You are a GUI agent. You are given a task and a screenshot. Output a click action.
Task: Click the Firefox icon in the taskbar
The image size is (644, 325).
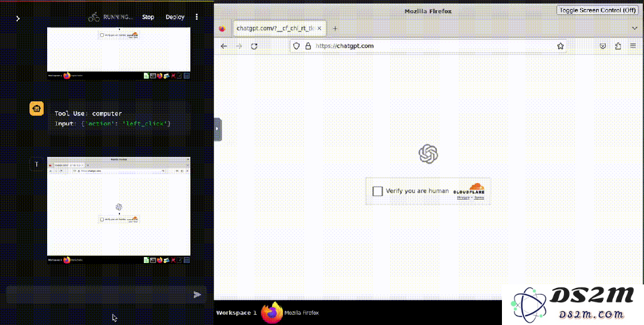[x=272, y=312]
